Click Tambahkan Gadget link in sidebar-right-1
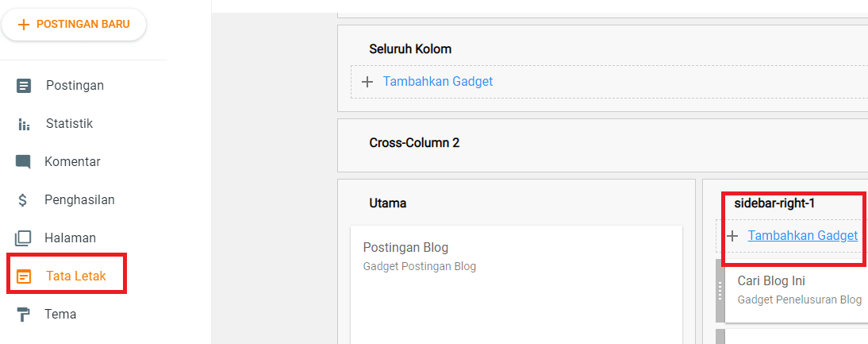The height and width of the screenshot is (344, 868). (802, 236)
